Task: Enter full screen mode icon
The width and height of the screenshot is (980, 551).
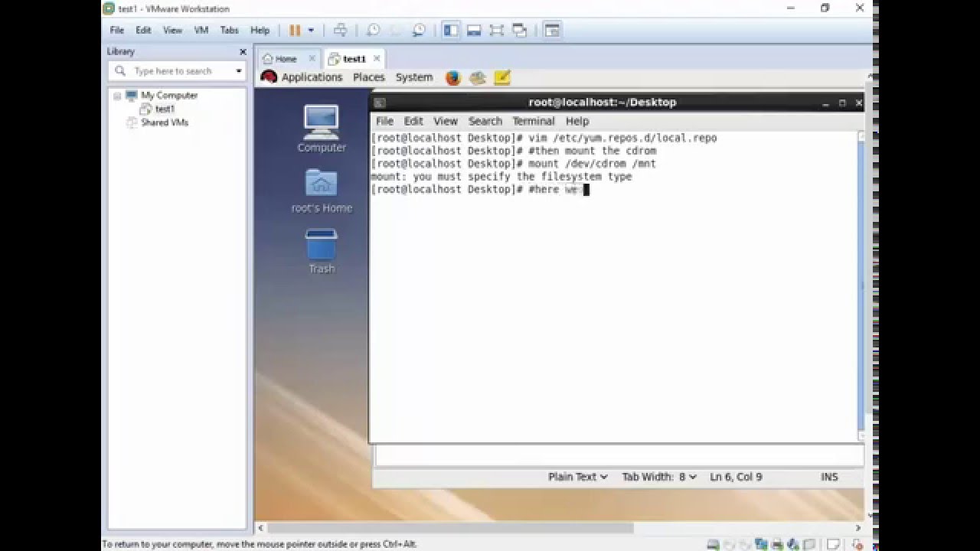Action: 497,31
